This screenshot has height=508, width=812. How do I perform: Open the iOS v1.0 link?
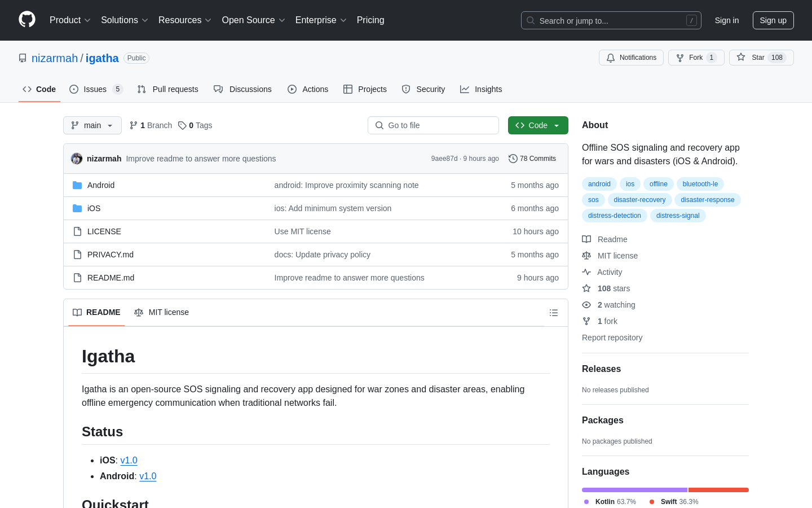[129, 461]
